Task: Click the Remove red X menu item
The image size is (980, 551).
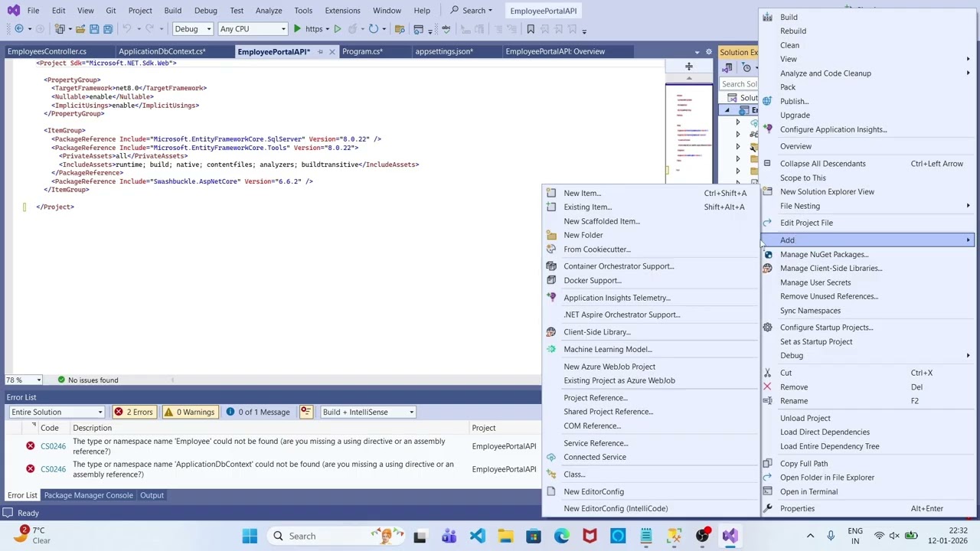Action: 794,387
